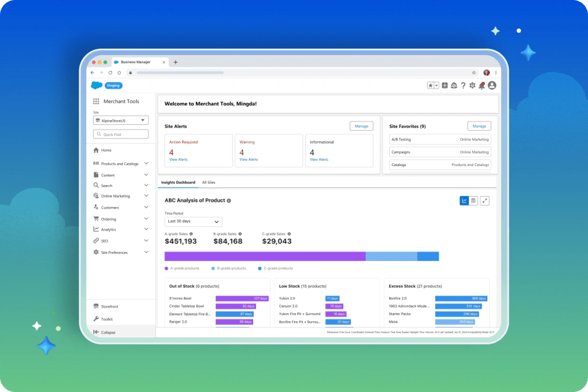The width and height of the screenshot is (588, 392).
Task: Open the header settings gear icon
Action: pos(472,86)
